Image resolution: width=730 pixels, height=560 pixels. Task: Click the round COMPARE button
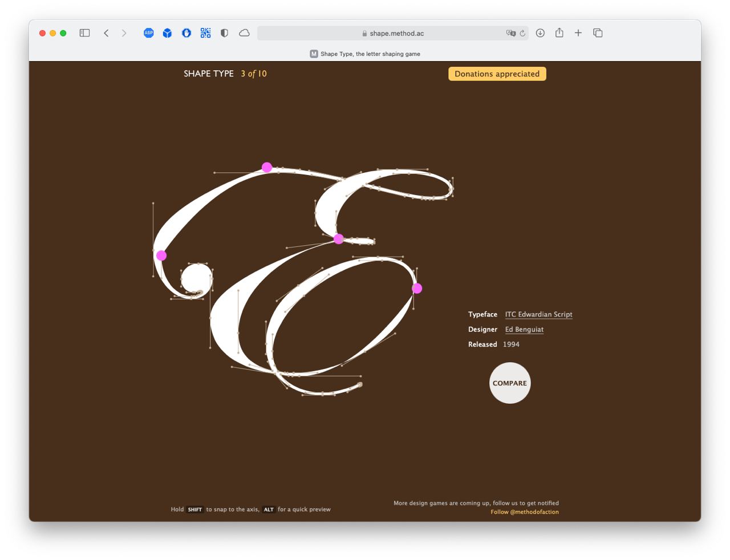pyautogui.click(x=510, y=383)
